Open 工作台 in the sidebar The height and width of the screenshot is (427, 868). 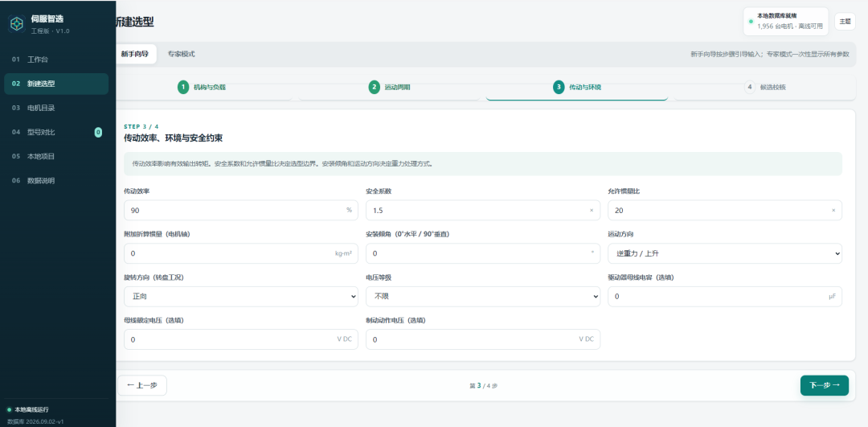[56, 60]
